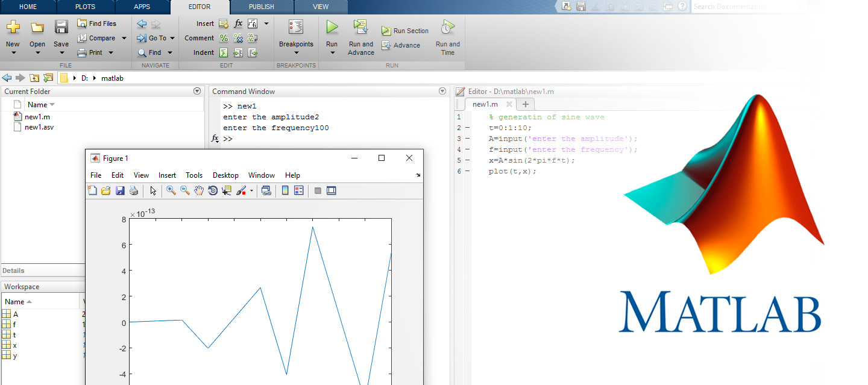Open the Desktop menu in Figure 1
Viewport: 868px width, 385px height.
pos(225,175)
